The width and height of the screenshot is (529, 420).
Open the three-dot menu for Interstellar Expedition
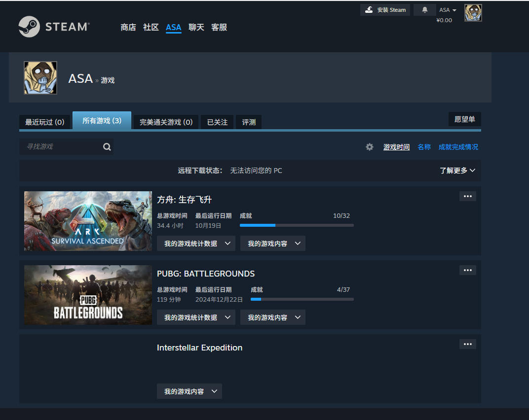tap(467, 344)
